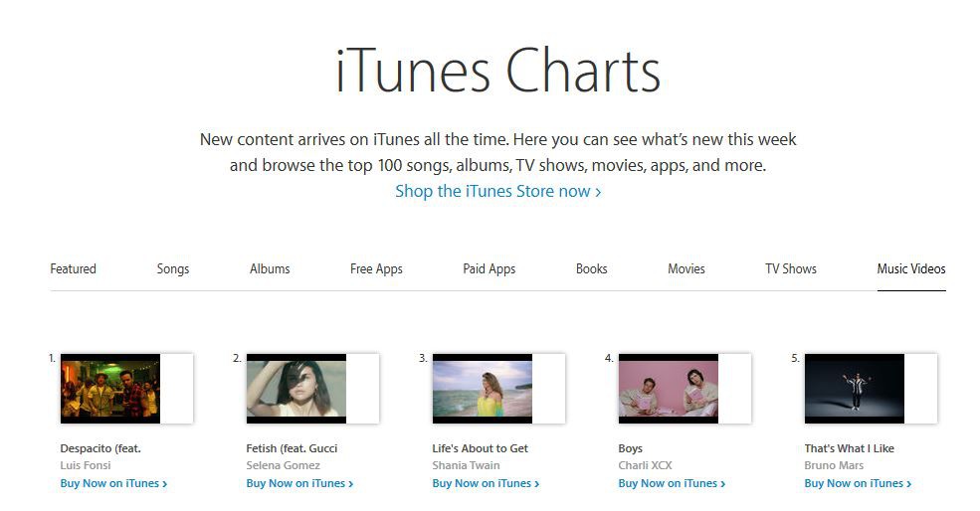Open the Despacito music video thumbnail

110,389
